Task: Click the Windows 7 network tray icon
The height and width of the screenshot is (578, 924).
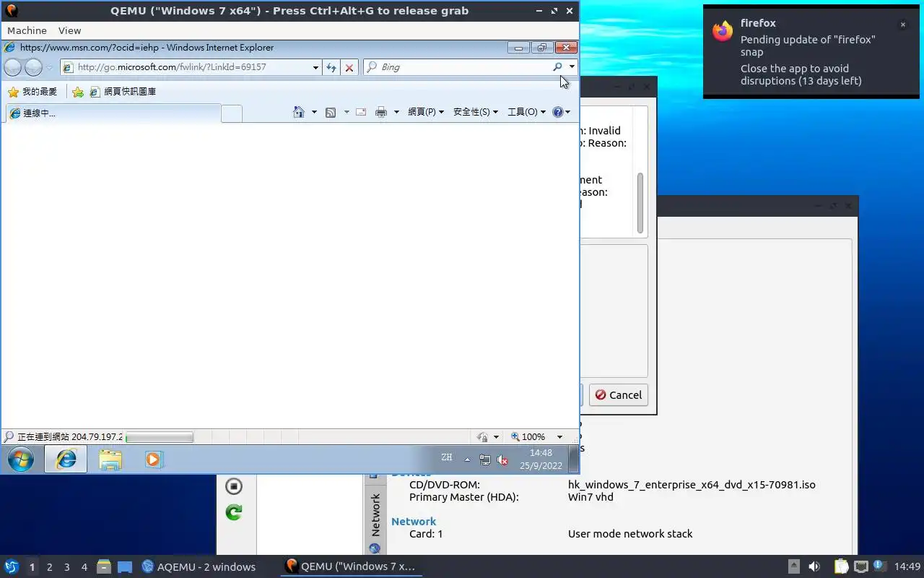Action: 485,460
